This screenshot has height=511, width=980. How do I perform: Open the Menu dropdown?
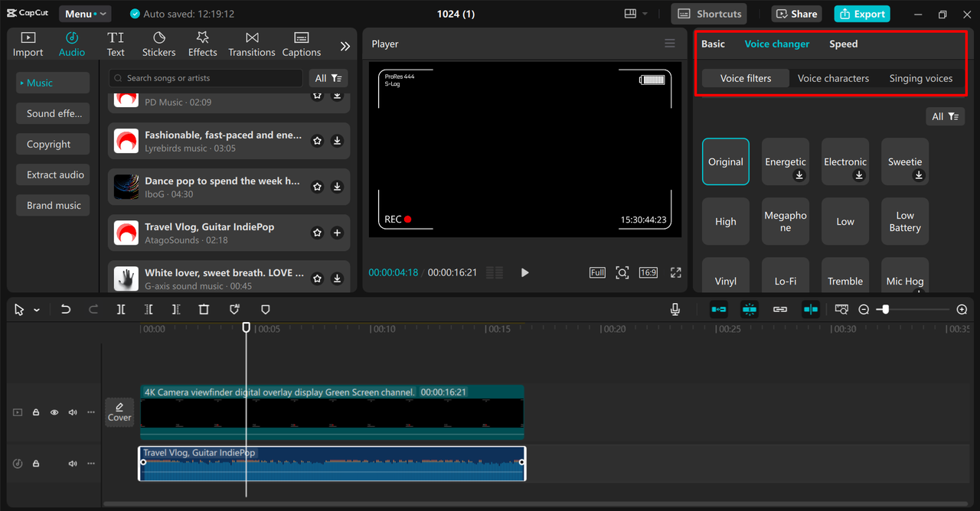click(83, 14)
